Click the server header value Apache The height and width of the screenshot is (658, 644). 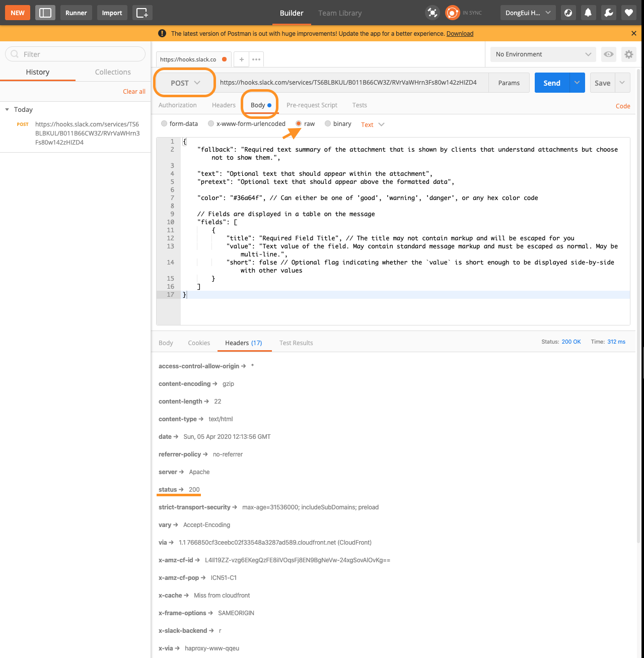tap(199, 472)
